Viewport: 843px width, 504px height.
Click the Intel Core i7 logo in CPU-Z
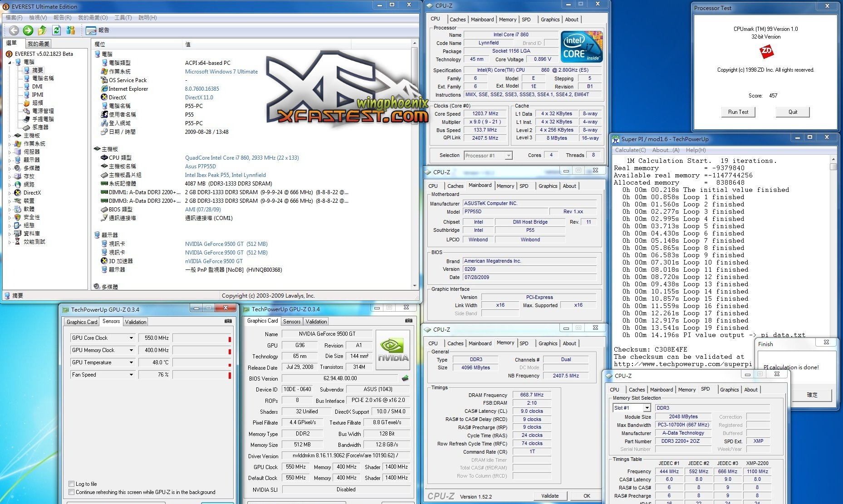point(582,46)
